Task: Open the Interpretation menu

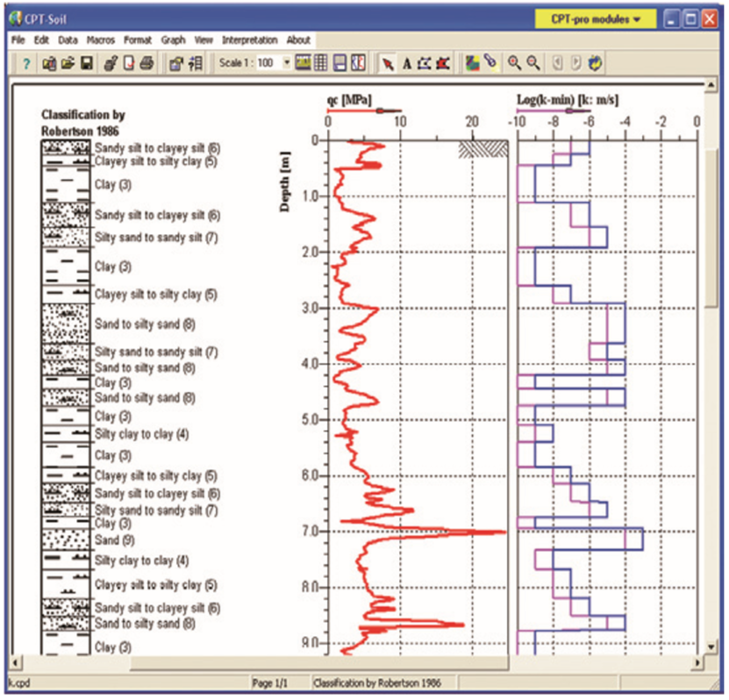Action: coord(249,40)
